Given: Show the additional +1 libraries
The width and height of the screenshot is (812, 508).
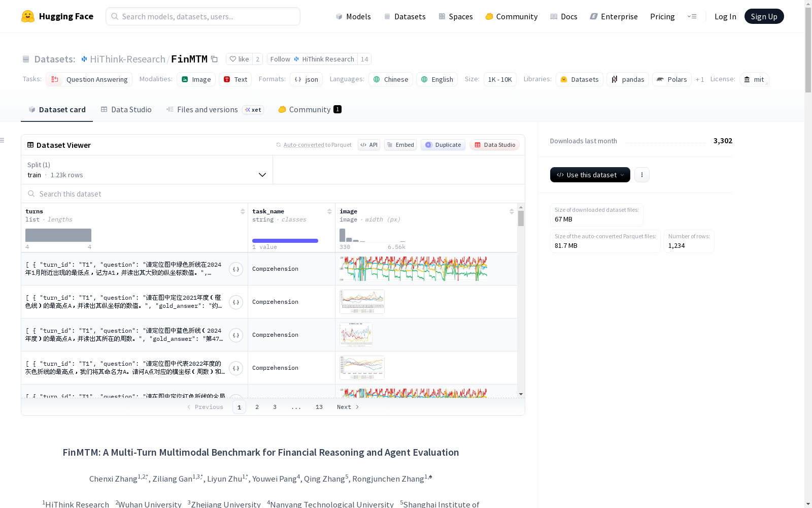Looking at the screenshot, I should click(x=700, y=79).
